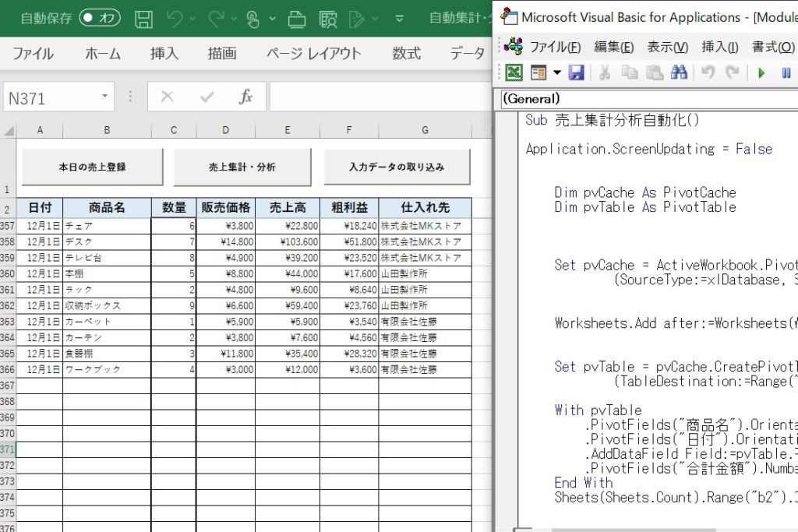Viewport: 798px width, 532px height.
Task: Select the cell containing ワークブック
Action: click(x=107, y=370)
